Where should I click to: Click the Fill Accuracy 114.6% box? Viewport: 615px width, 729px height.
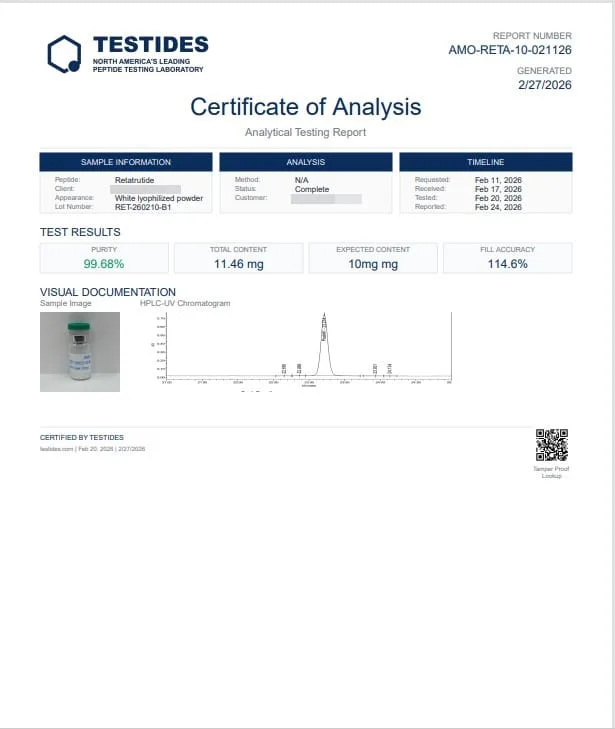508,258
